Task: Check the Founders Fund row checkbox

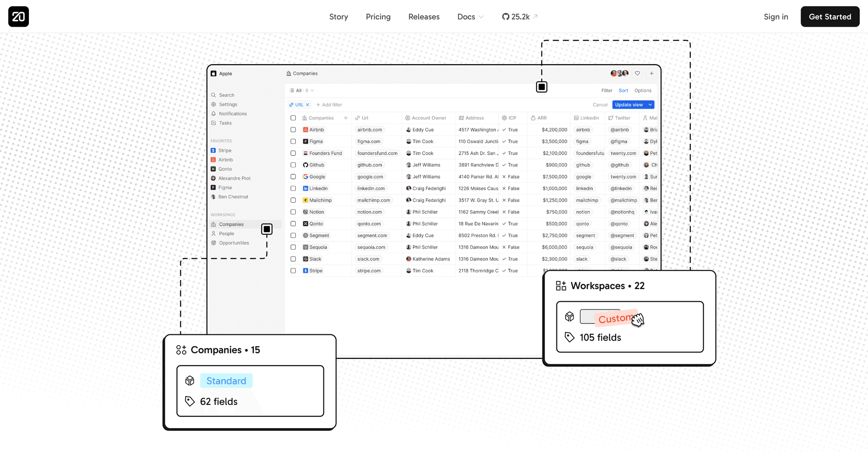Action: click(293, 153)
